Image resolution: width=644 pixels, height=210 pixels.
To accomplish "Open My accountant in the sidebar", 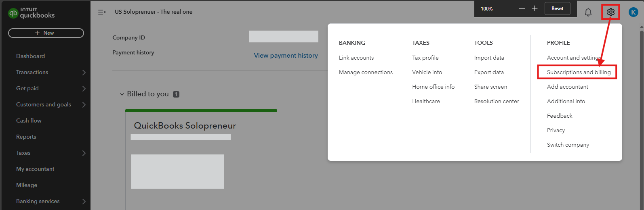I will pos(35,169).
